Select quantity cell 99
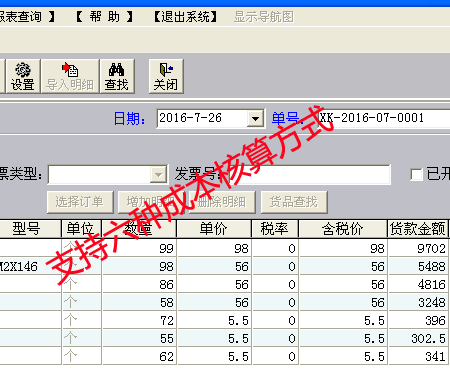Image resolution: width=450 pixels, height=372 pixels. 139,248
